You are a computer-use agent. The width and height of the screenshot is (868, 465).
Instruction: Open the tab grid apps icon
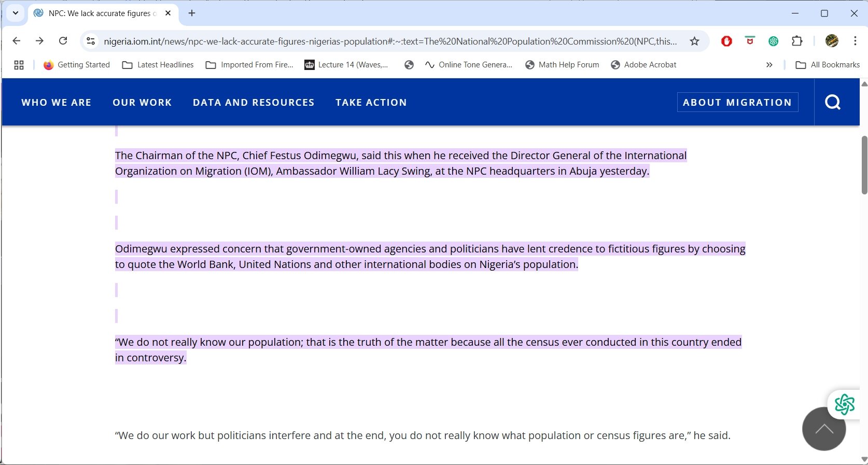click(x=19, y=65)
